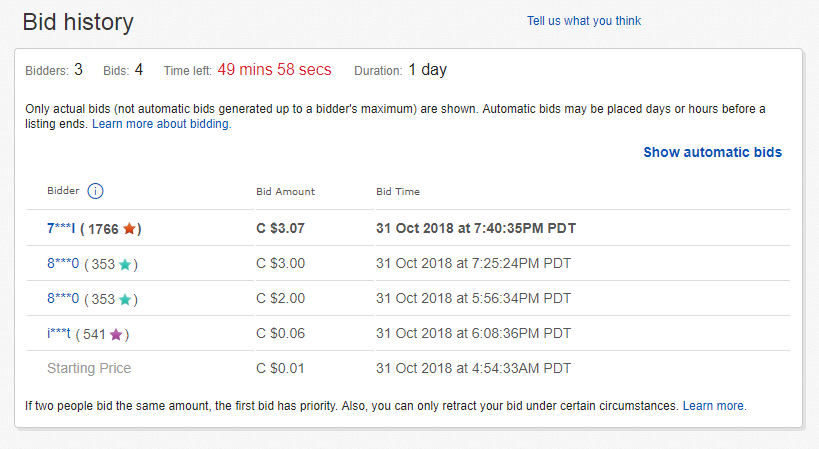Viewport: 819px width, 449px height.
Task: Click the bid time '7:40:35PM PDT'
Action: coord(524,228)
